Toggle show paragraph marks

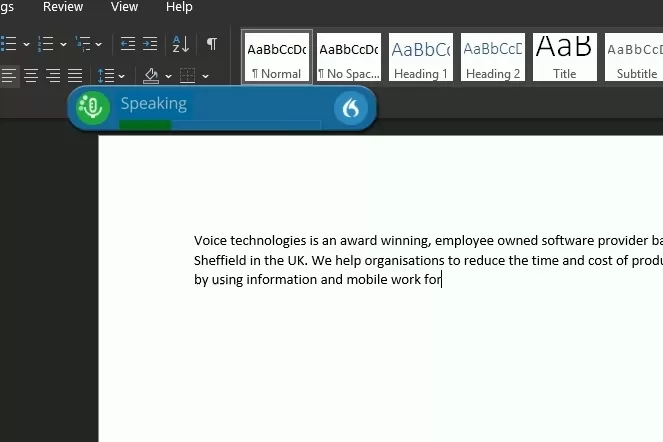211,44
